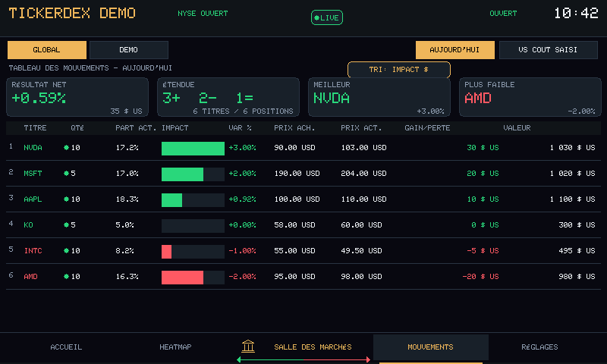
Task: Click the AAPL ticker in row 3
Action: [x=33, y=199]
